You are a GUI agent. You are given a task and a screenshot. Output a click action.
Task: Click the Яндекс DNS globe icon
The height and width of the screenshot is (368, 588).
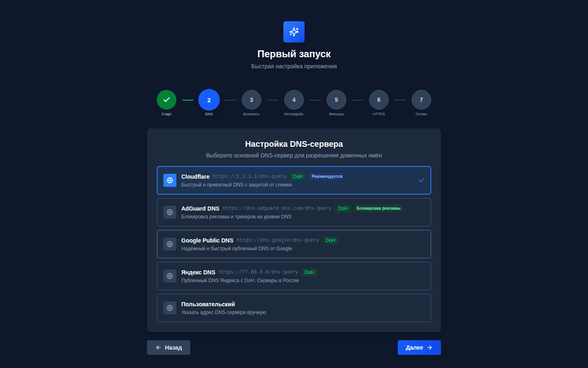click(x=170, y=276)
